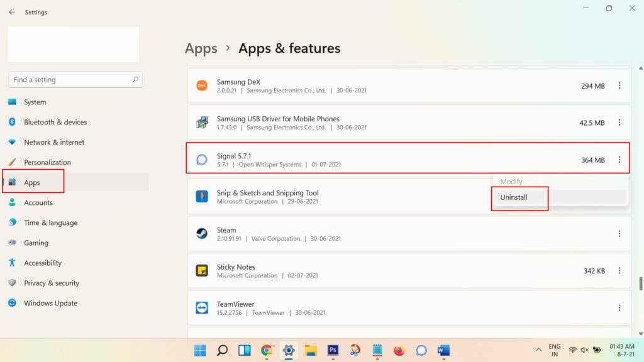
Task: Open more options for Signal 5.7.1
Action: pyautogui.click(x=619, y=159)
